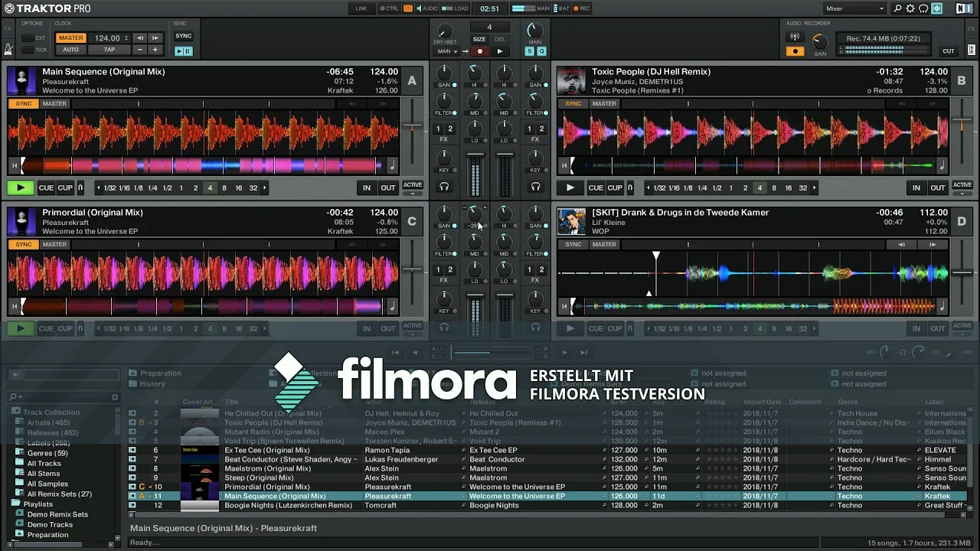Show larger loop sizes on deck A
The image size is (980, 551).
coord(265,187)
